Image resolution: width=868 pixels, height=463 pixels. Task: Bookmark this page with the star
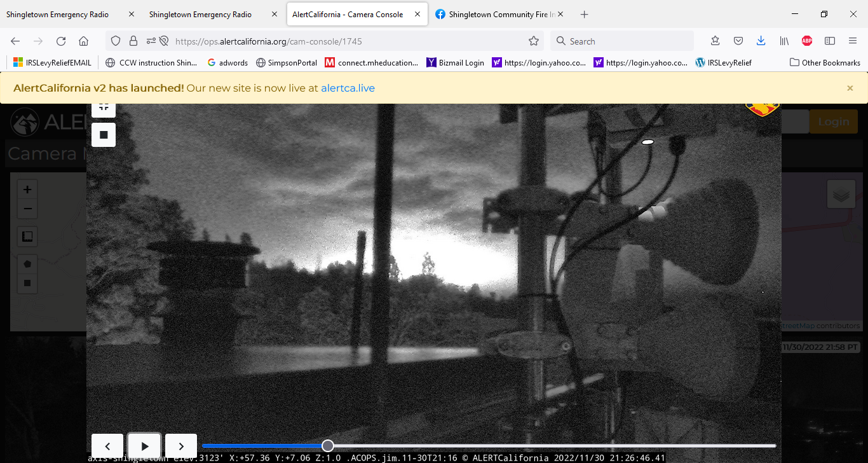coord(534,41)
